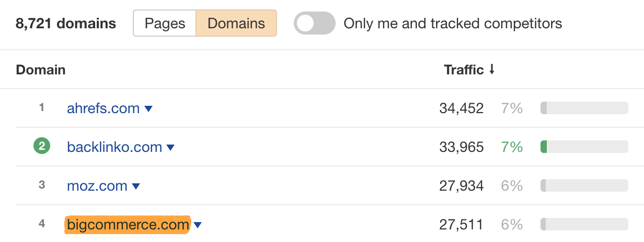Open the backlinko.com domain link
The image size is (644, 242).
point(114,147)
